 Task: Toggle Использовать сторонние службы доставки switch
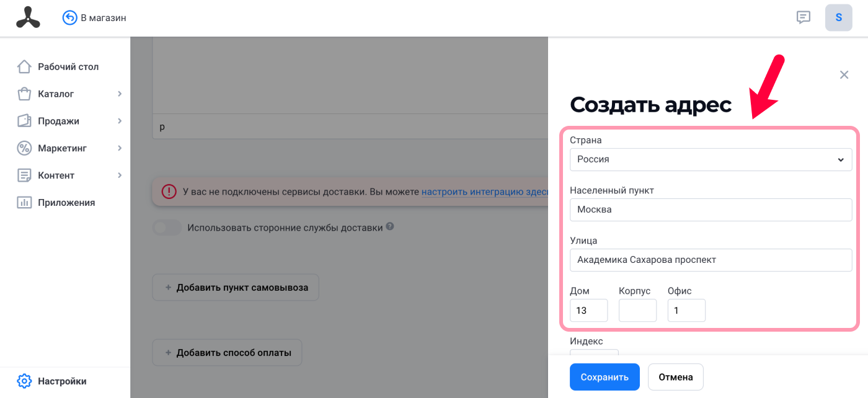pyautogui.click(x=167, y=228)
